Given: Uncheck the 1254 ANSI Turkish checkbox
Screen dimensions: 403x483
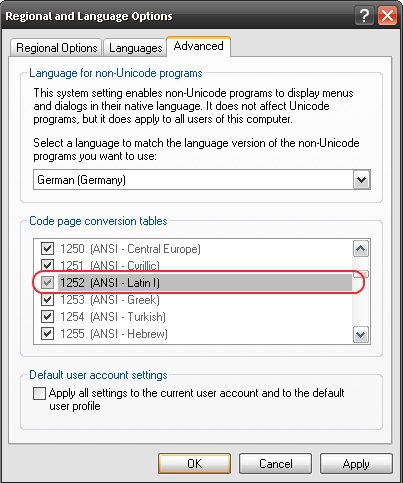Looking at the screenshot, I should point(47,316).
